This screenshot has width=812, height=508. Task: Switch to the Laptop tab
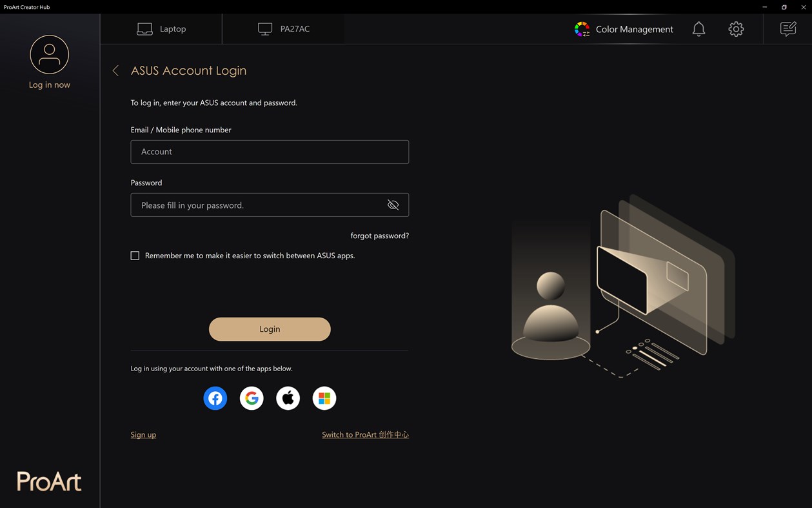tap(161, 29)
